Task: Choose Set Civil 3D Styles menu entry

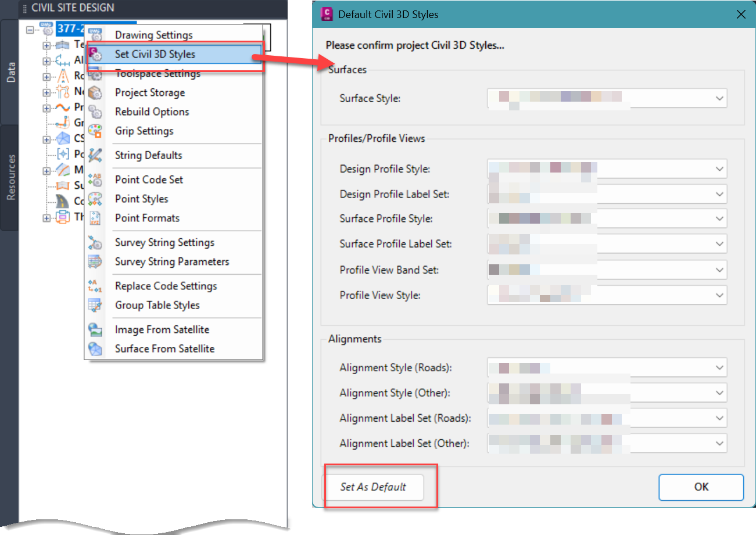Action: click(174, 55)
